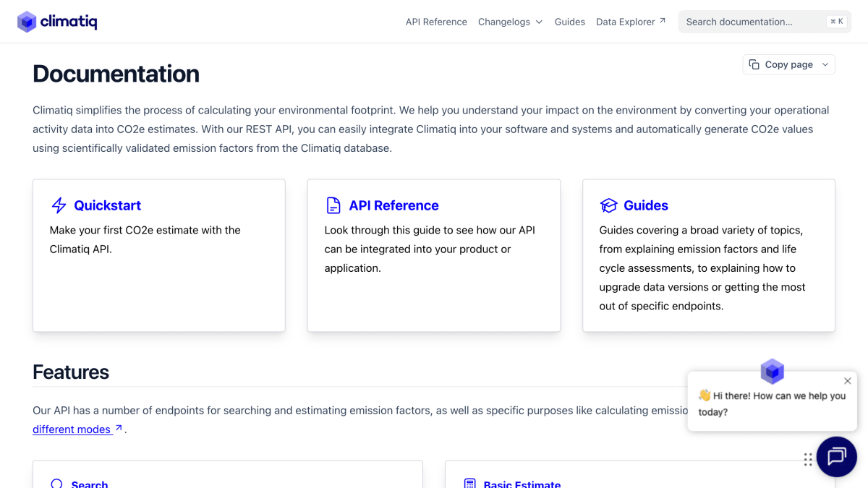
Task: Click the 'Make your first CO2e estimate' description
Action: point(145,239)
